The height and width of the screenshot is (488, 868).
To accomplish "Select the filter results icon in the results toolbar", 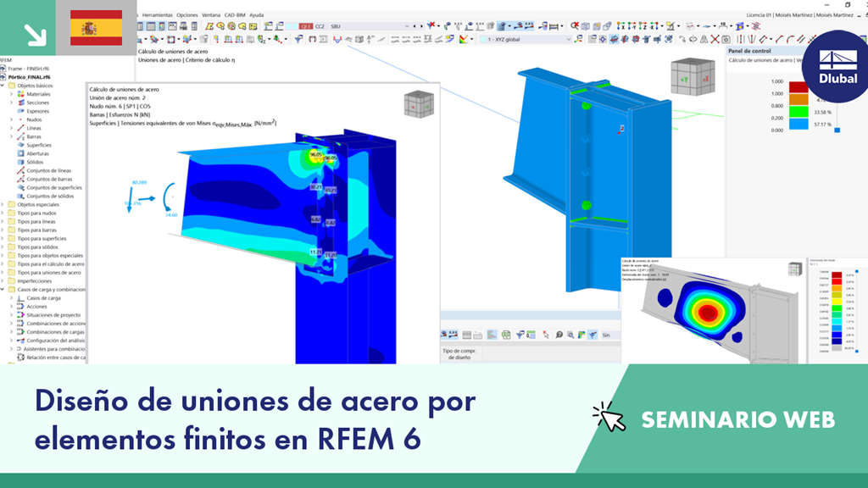I will coord(520,335).
